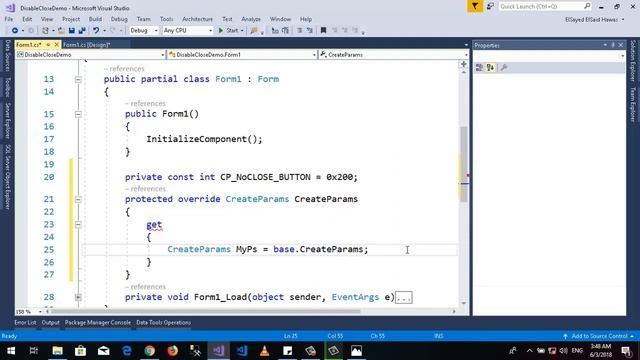Open the File menu
The height and width of the screenshot is (360, 640).
pyautogui.click(x=9, y=19)
